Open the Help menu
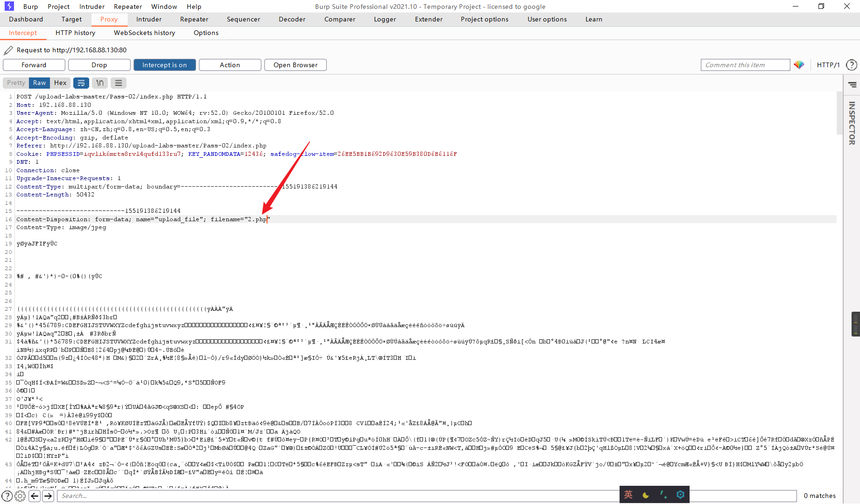 click(x=194, y=7)
